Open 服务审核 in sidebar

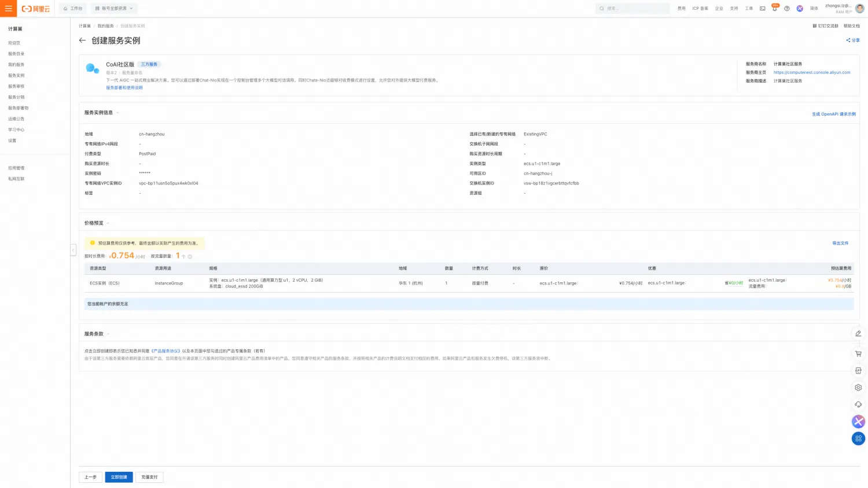tap(16, 86)
